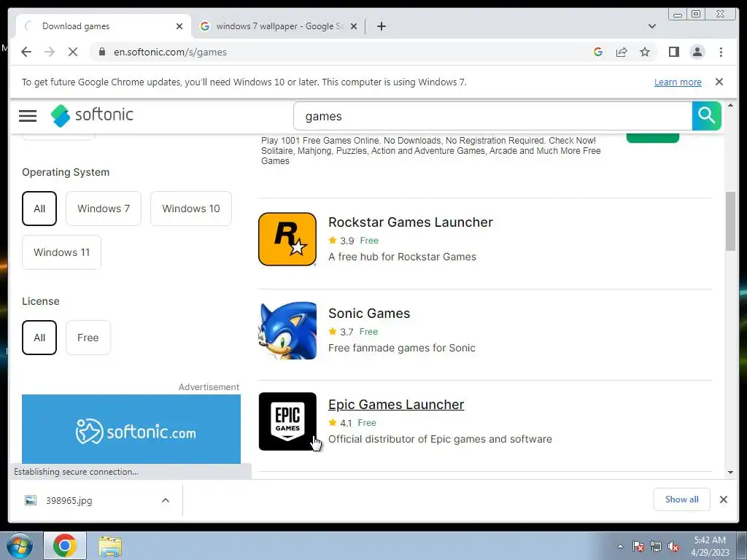The height and width of the screenshot is (560, 747).
Task: Click the Sonic Games icon
Action: point(287,330)
